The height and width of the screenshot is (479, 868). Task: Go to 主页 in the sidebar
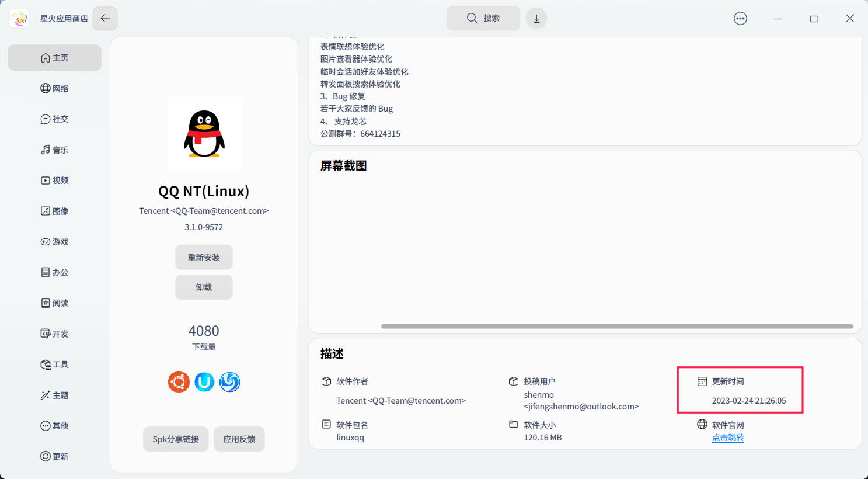coord(55,58)
